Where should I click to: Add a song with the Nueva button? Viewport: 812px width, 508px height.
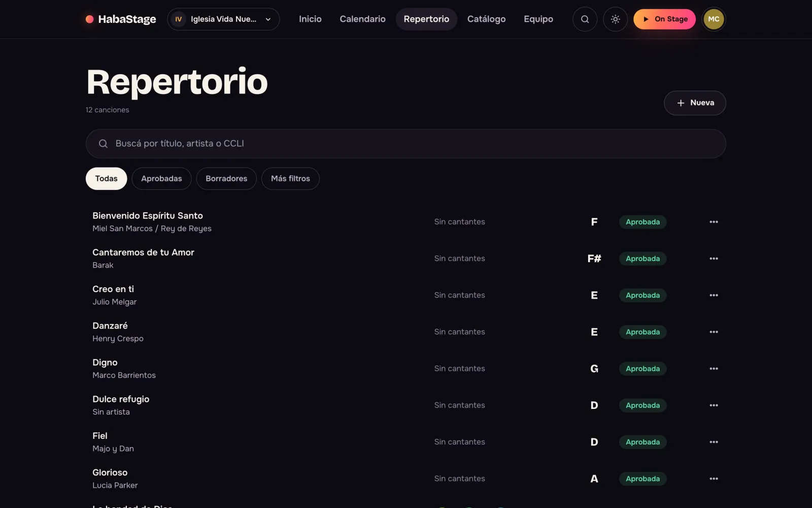pos(695,103)
